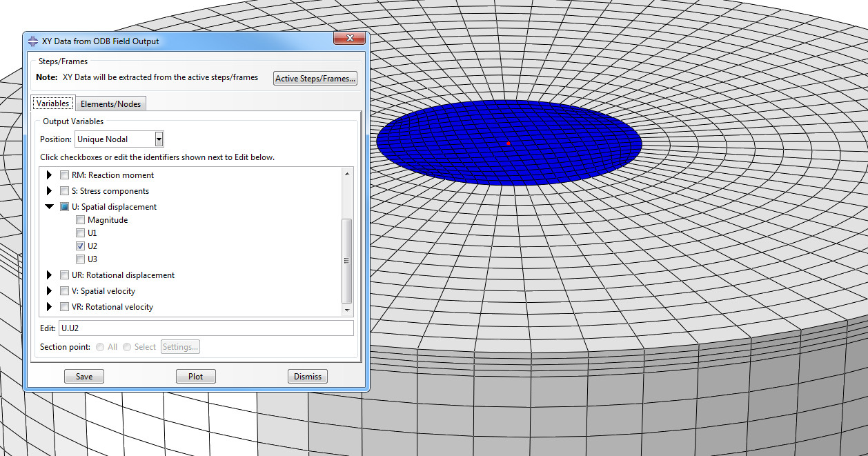Click the 'S: Stress components' label

click(110, 191)
